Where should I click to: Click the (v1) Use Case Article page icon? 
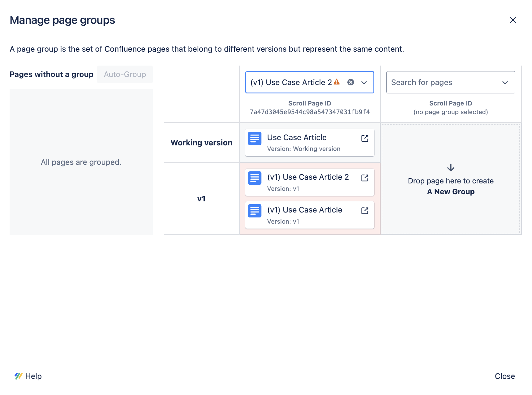255,211
